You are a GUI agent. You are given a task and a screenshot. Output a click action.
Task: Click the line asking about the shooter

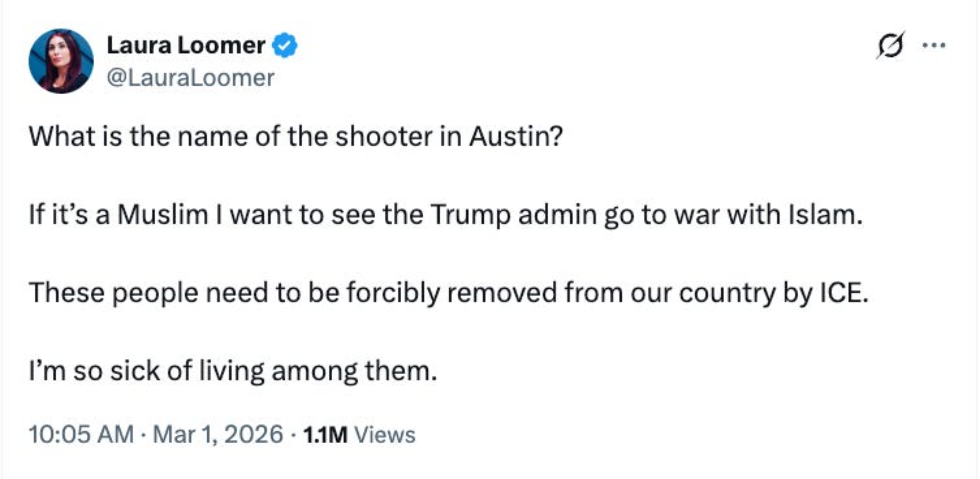click(x=296, y=136)
